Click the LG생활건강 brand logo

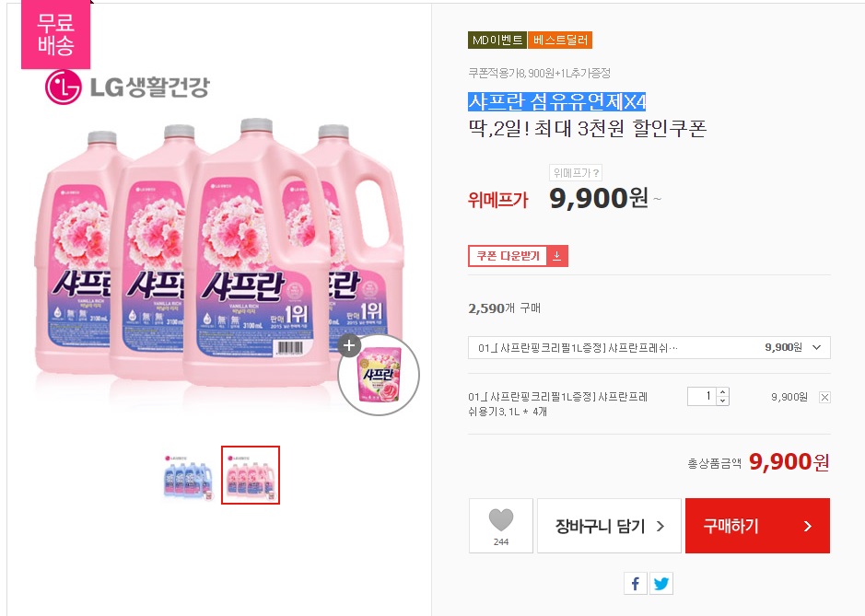(x=127, y=87)
